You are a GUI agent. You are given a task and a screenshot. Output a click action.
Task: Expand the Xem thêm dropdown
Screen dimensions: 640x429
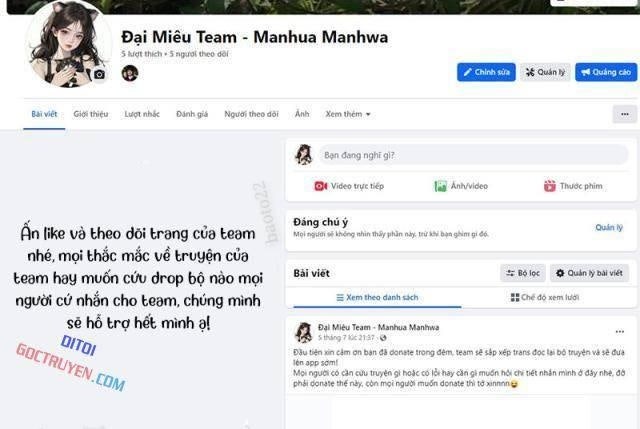point(348,114)
